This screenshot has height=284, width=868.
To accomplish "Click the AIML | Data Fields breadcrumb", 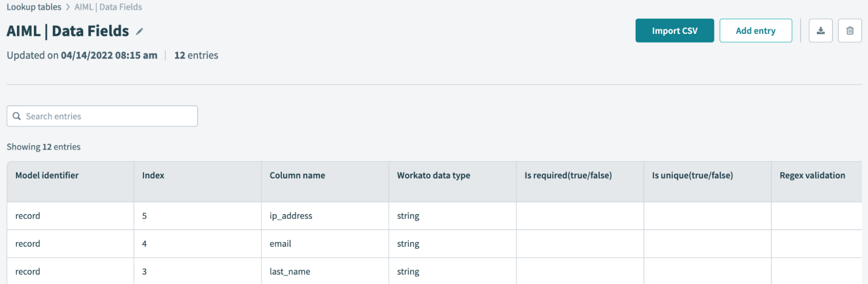I will tap(108, 7).
